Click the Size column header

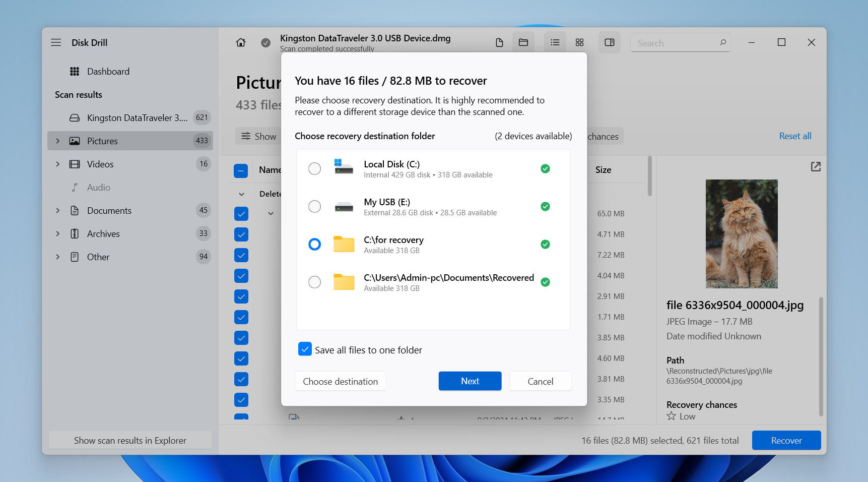point(604,170)
